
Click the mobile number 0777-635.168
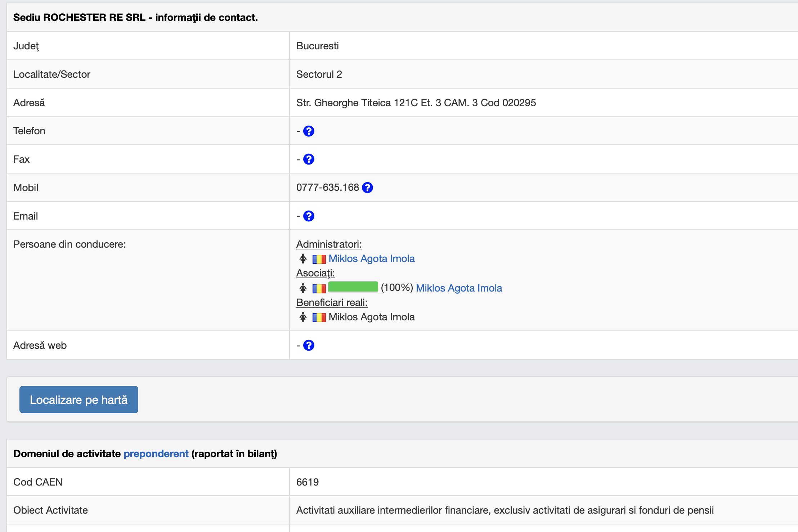click(327, 188)
